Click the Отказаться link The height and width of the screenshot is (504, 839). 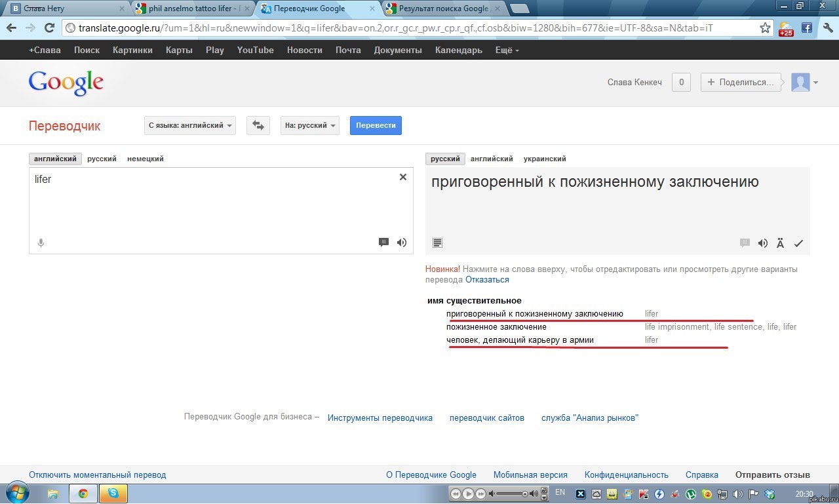pyautogui.click(x=487, y=280)
